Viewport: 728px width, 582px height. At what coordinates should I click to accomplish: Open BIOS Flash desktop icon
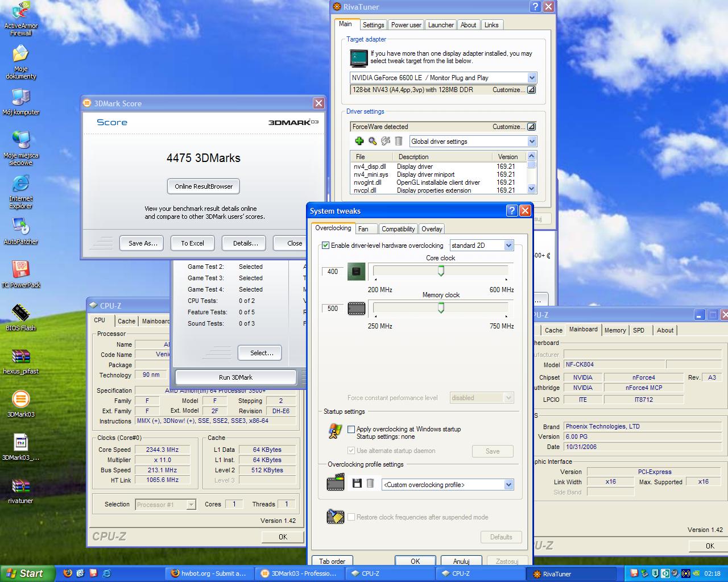click(x=21, y=317)
